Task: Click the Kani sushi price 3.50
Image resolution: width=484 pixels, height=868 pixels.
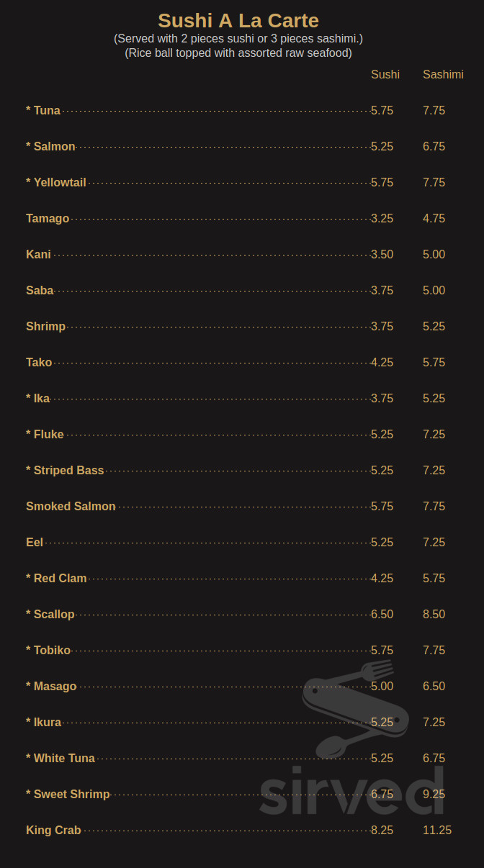Action: point(382,254)
